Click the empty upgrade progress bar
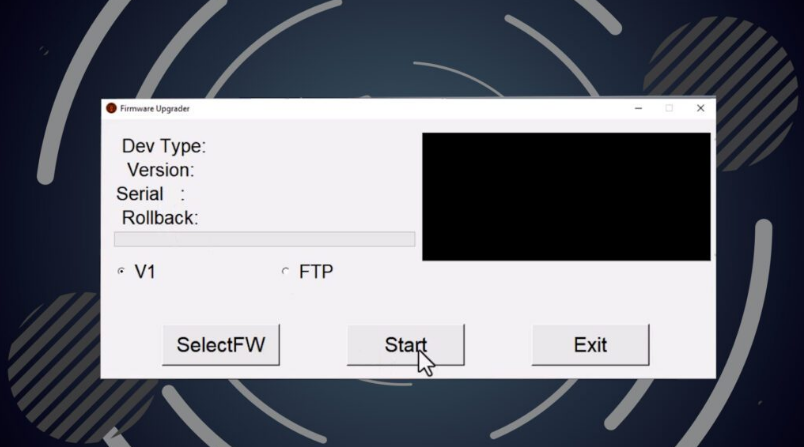Screen dimensions: 804x447 tap(265, 239)
